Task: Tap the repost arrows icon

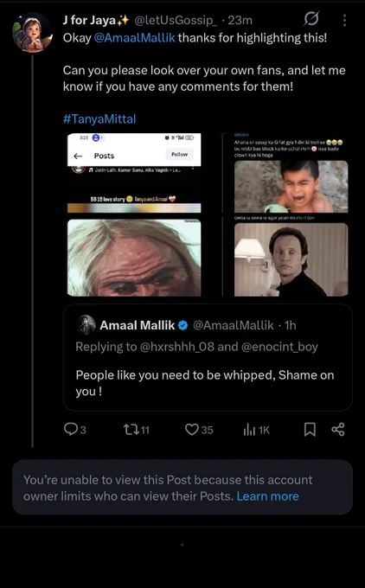Action: point(131,430)
